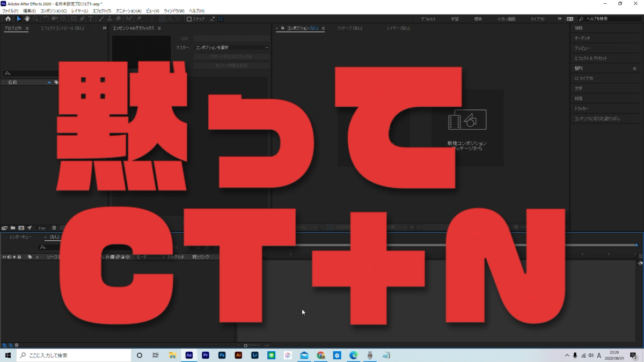Open Premiere Pro from the taskbar
Viewport: 644px width, 362px height.
pos(206,355)
